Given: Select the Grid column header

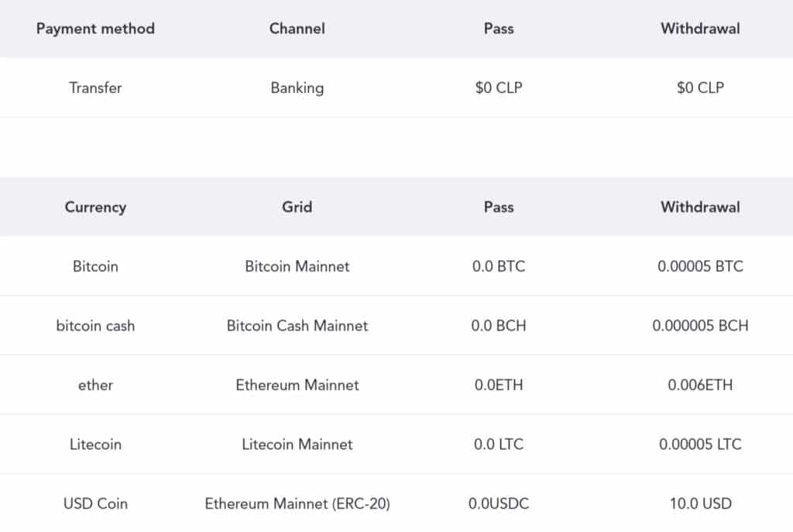Looking at the screenshot, I should (x=297, y=207).
